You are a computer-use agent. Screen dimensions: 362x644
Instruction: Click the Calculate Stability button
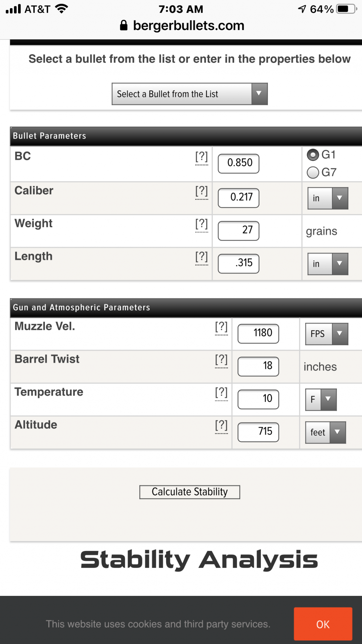click(189, 492)
